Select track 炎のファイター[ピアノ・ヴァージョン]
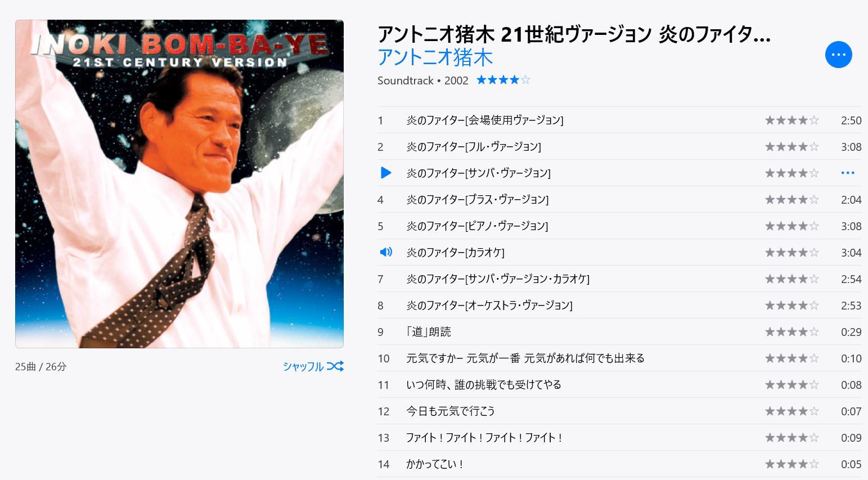This screenshot has width=868, height=480. coord(619,226)
